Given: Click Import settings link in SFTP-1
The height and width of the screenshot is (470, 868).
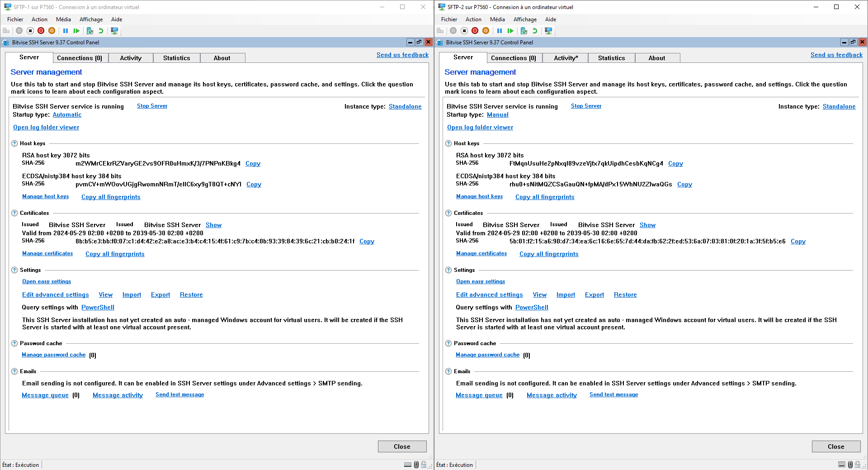Looking at the screenshot, I should click(x=132, y=295).
